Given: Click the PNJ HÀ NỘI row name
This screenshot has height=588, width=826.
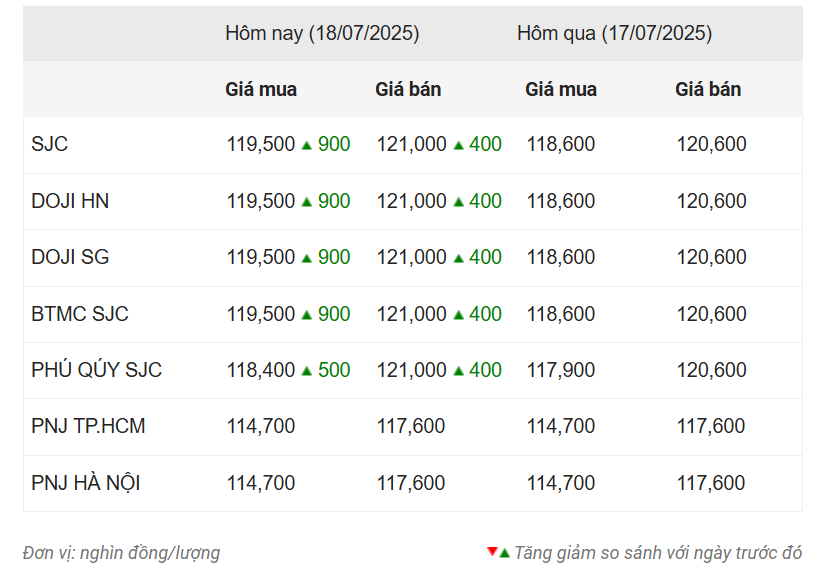Looking at the screenshot, I should pos(85,483).
